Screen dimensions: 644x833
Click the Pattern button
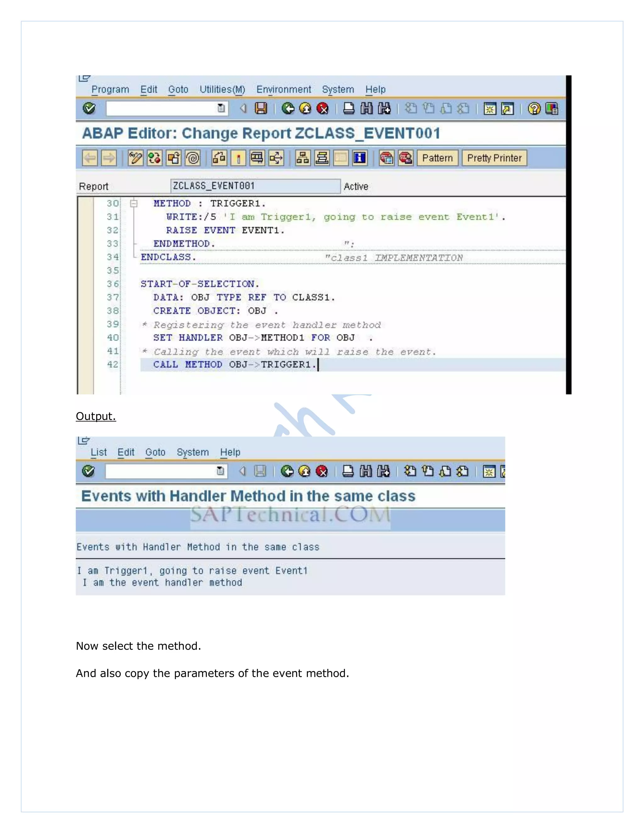tap(438, 158)
